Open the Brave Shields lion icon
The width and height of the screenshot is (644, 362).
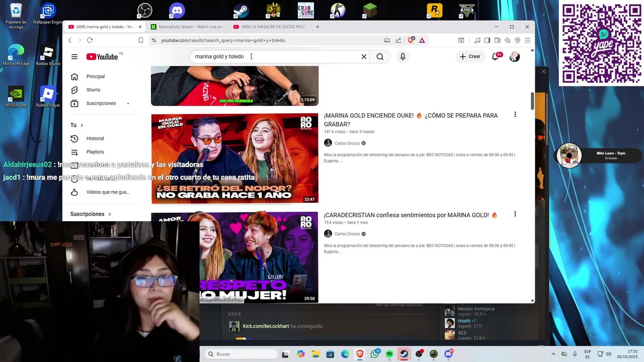[411, 40]
